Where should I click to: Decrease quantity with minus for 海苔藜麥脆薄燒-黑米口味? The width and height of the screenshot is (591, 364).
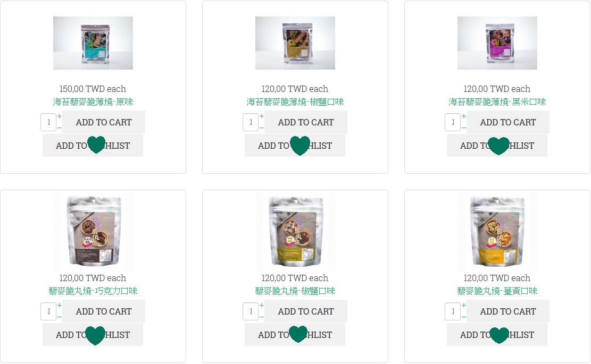464,128
